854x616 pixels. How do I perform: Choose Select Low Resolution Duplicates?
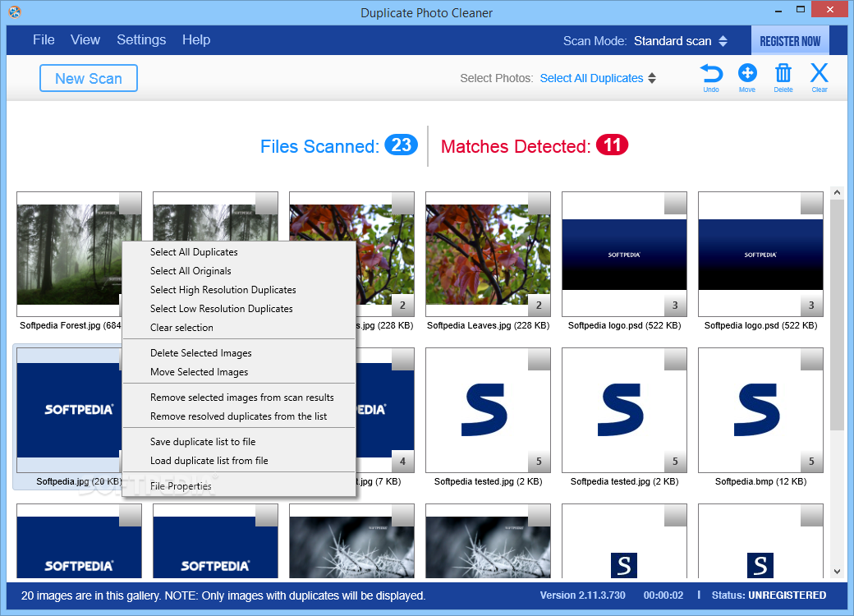coord(239,308)
